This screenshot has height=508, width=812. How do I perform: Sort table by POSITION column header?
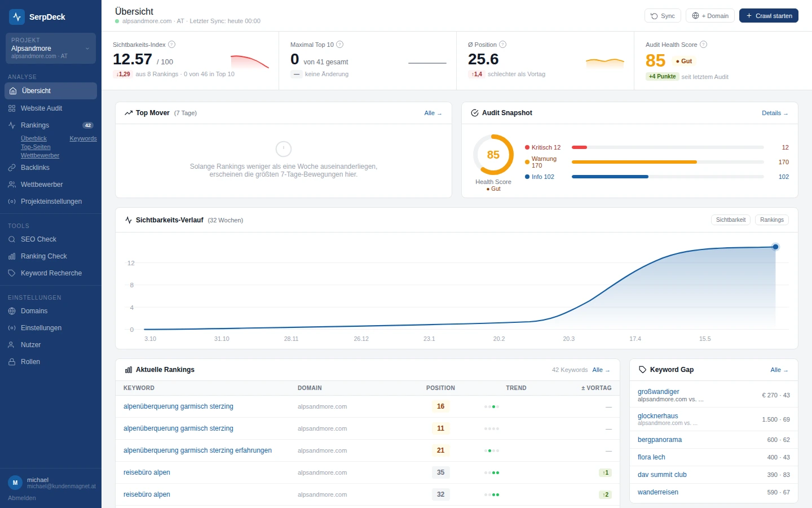click(440, 388)
